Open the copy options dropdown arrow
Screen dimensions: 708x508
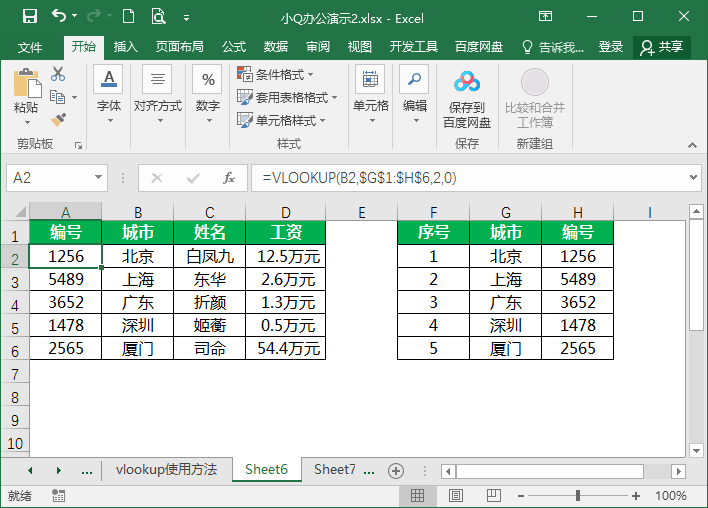[75, 97]
